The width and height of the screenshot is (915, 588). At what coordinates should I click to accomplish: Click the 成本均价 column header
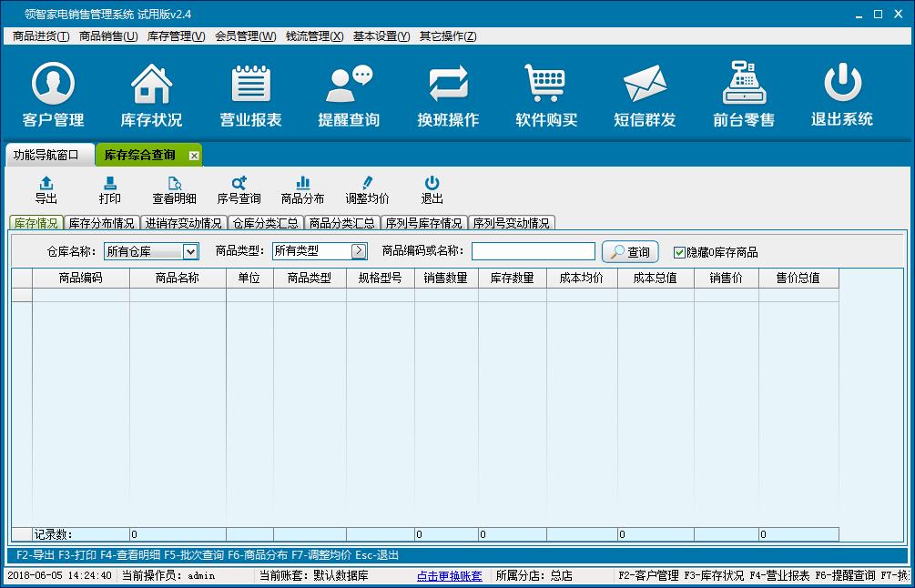[582, 279]
